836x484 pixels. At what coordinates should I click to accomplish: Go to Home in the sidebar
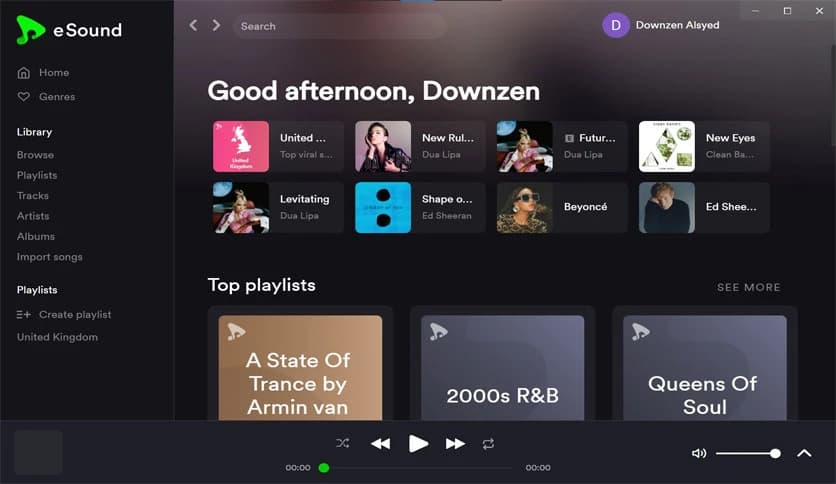click(x=54, y=72)
